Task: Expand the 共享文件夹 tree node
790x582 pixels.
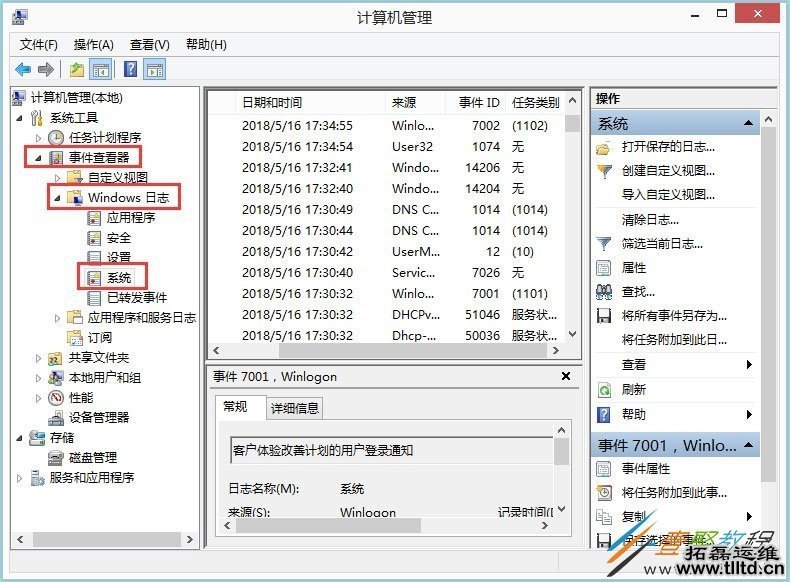Action: 38,358
